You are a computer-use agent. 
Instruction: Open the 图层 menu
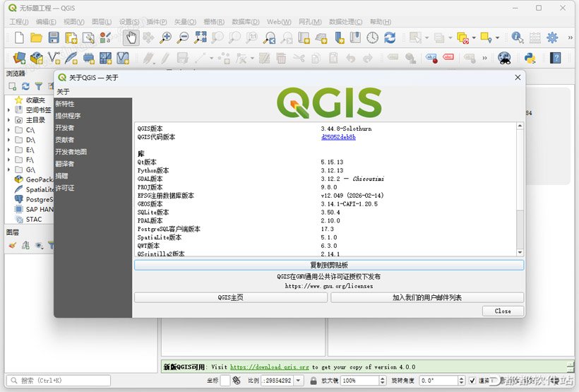coord(102,22)
